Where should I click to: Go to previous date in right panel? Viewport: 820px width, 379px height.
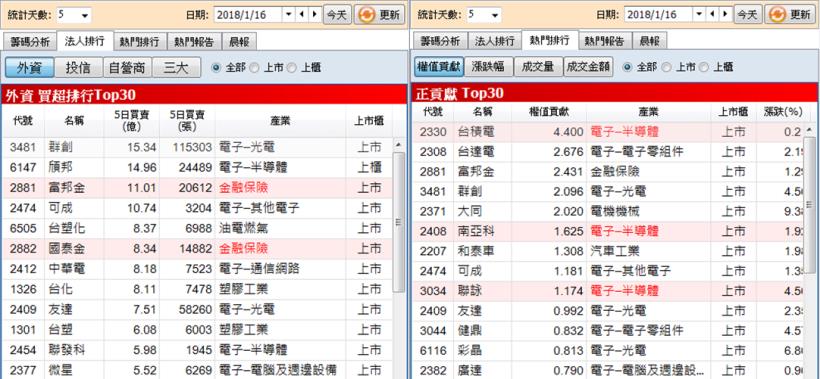712,15
